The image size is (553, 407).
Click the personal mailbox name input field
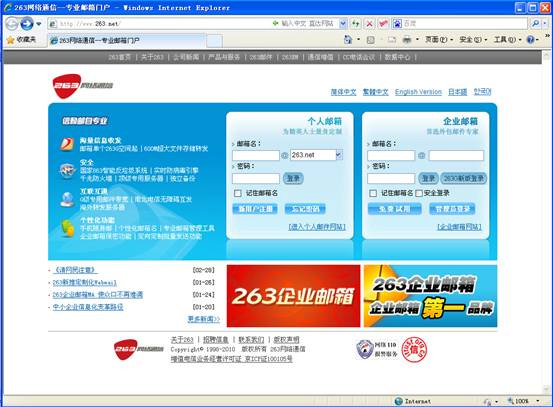coord(256,155)
